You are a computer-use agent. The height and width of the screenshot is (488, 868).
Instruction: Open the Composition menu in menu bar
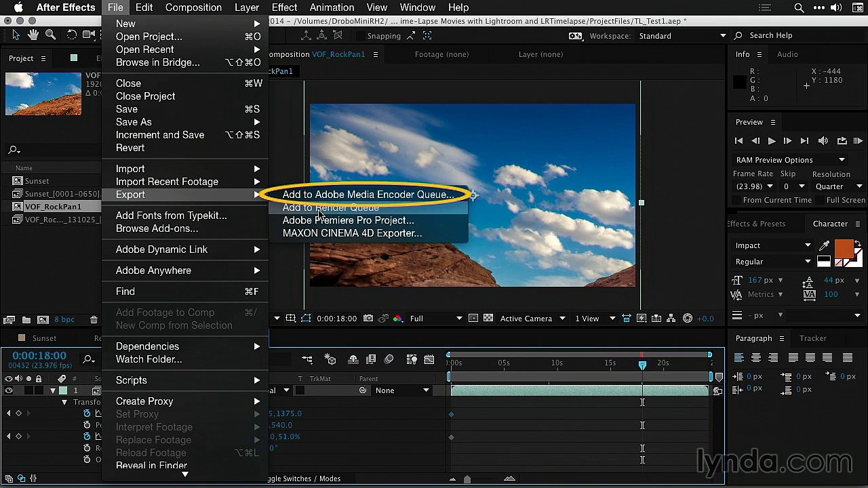point(193,7)
